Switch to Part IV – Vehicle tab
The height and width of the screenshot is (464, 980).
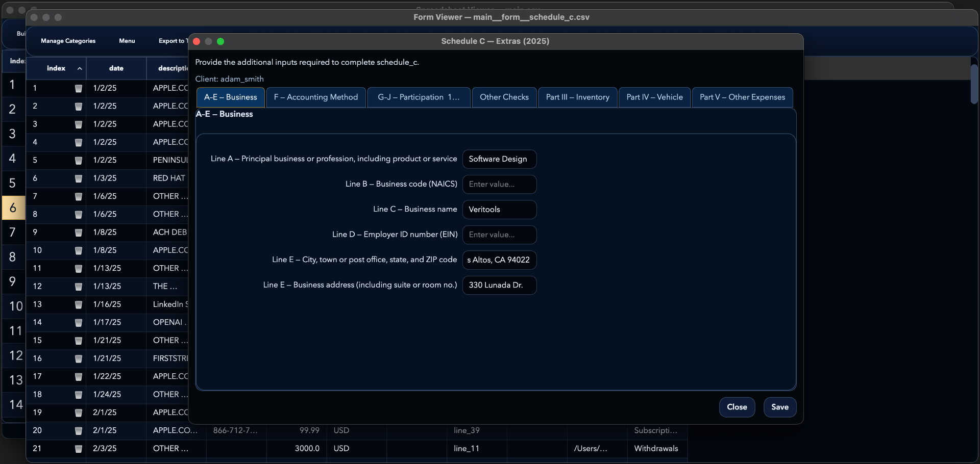point(655,97)
